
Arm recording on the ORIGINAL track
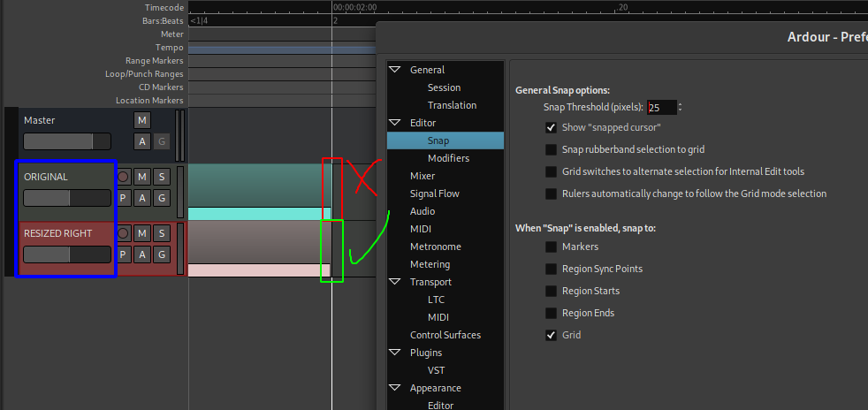tap(123, 177)
